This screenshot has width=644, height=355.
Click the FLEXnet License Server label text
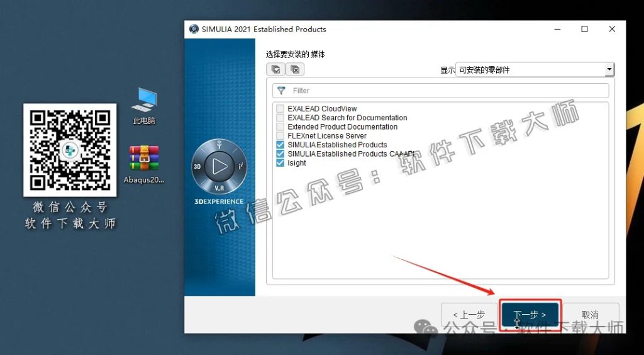pyautogui.click(x=327, y=135)
